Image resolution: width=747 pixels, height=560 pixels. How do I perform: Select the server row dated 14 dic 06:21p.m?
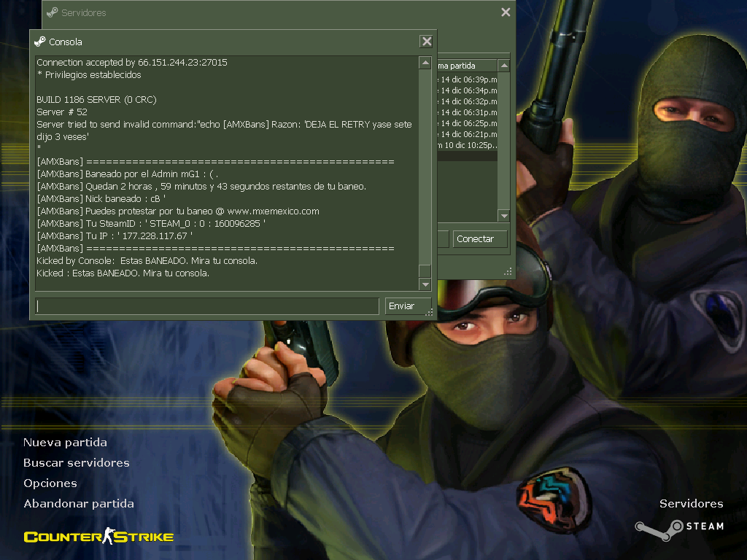point(468,134)
